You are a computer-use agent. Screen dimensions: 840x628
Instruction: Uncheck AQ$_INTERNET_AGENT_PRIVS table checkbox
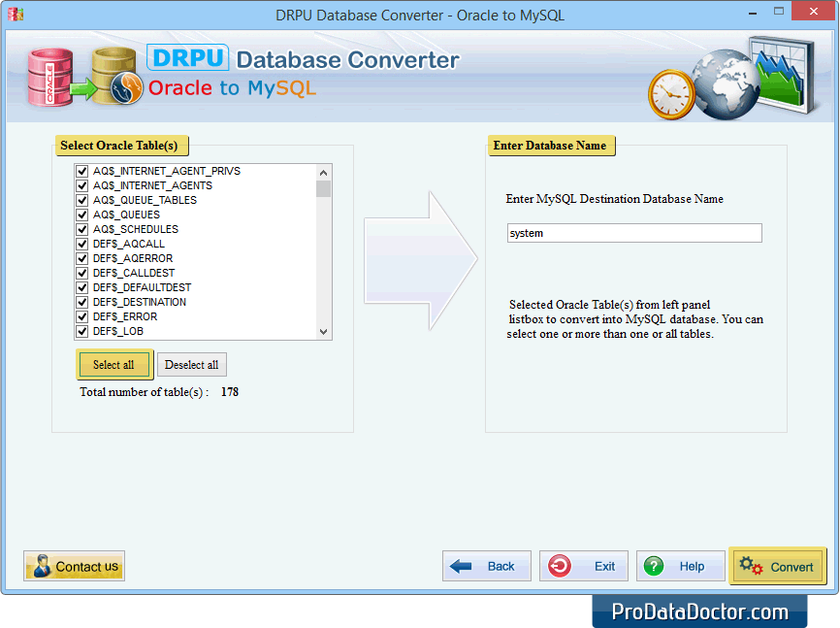pos(82,171)
